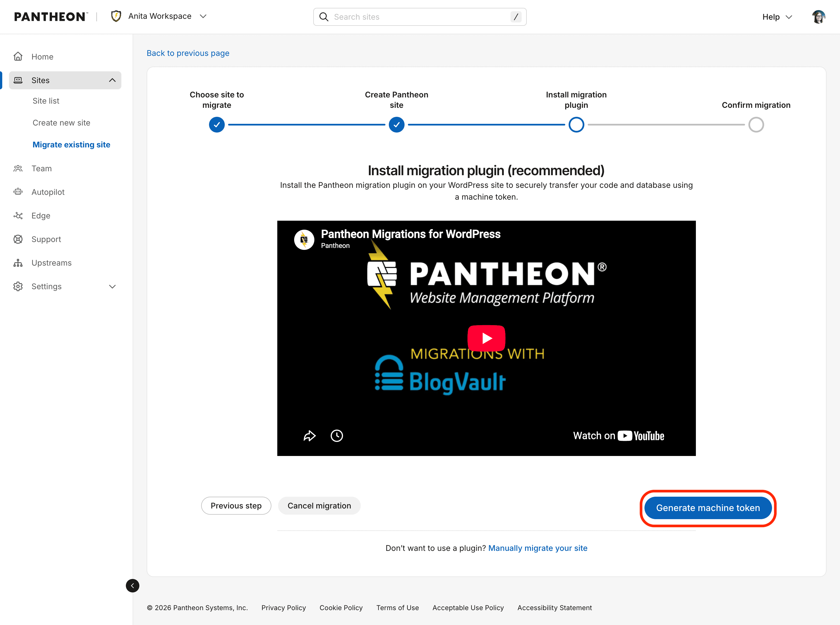Click the Sites laptop icon
The height and width of the screenshot is (625, 840).
(x=18, y=80)
